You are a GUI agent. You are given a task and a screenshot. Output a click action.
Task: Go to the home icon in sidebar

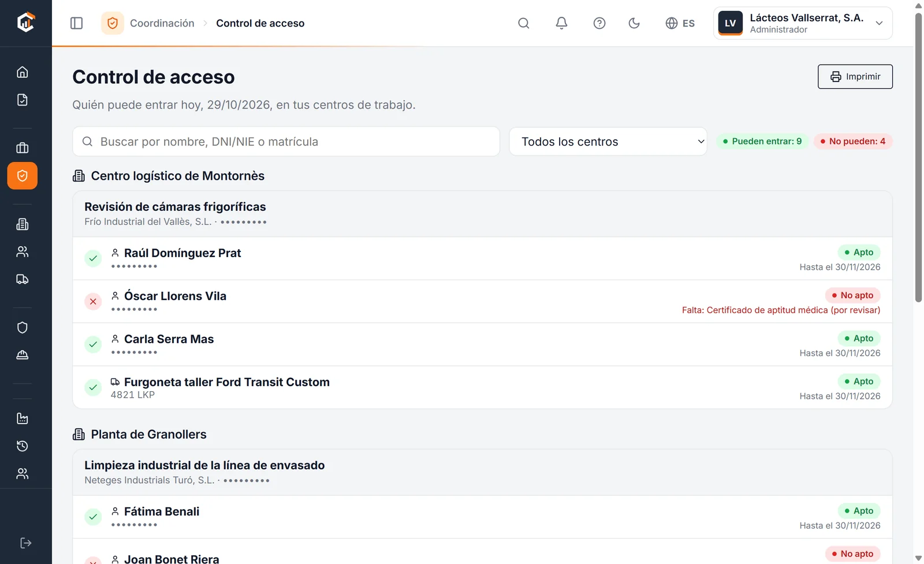[23, 72]
